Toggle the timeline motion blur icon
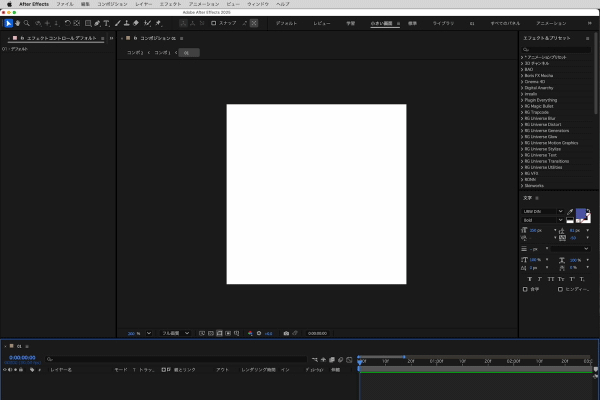 [341, 360]
